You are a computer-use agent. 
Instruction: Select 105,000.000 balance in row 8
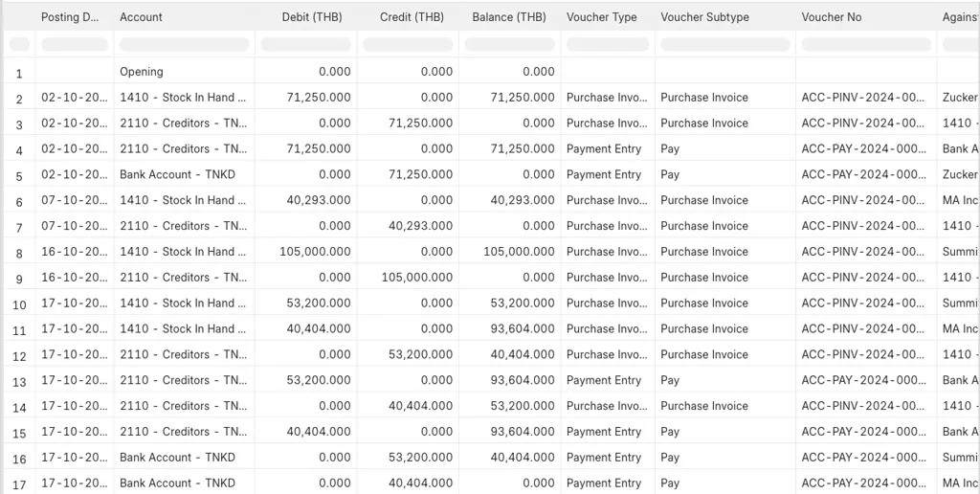click(x=519, y=251)
